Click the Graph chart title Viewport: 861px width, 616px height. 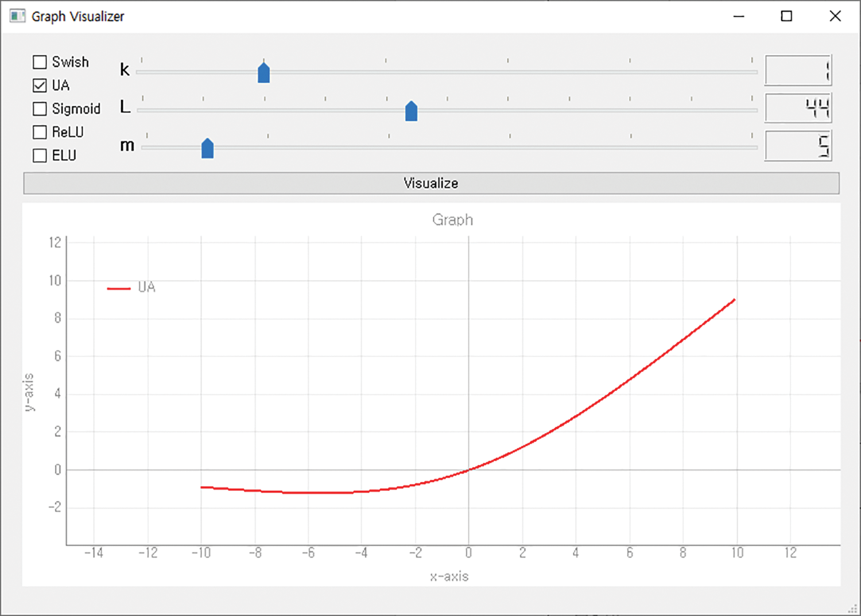[x=452, y=220]
